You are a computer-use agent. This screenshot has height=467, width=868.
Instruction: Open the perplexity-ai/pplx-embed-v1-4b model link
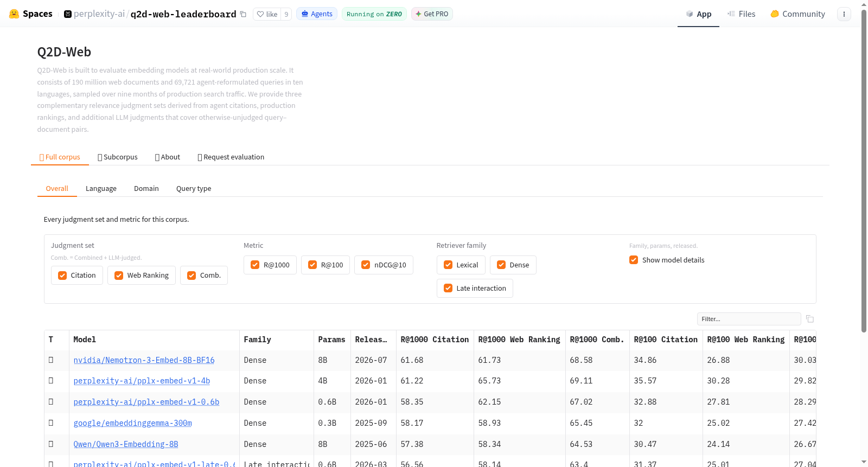(142, 381)
